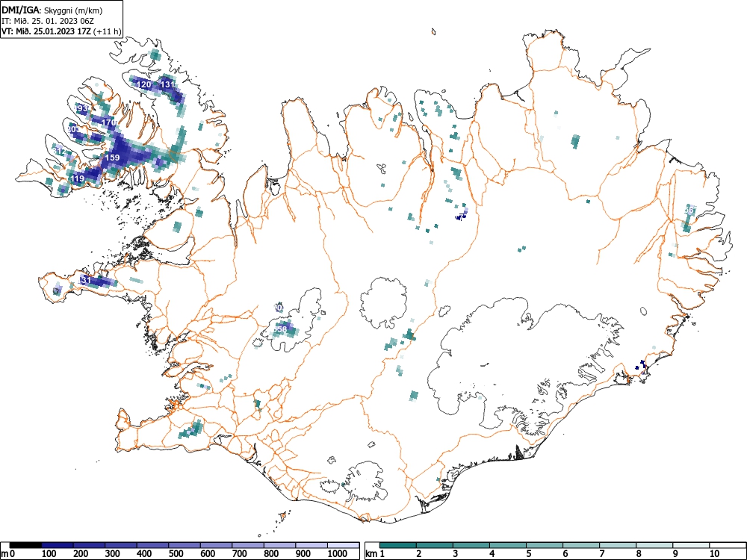Click the 900–1000 m lightest purple segment
The width and height of the screenshot is (747, 560).
[x=311, y=545]
